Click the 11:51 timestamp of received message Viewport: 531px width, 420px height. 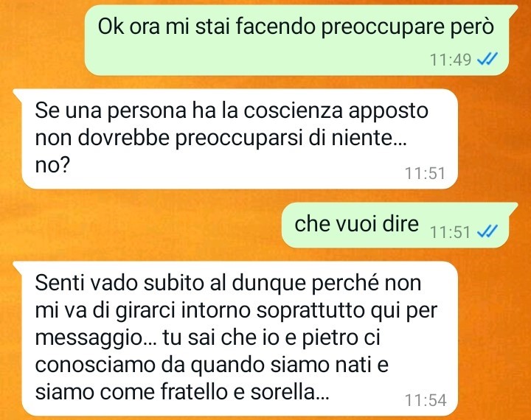pos(425,173)
